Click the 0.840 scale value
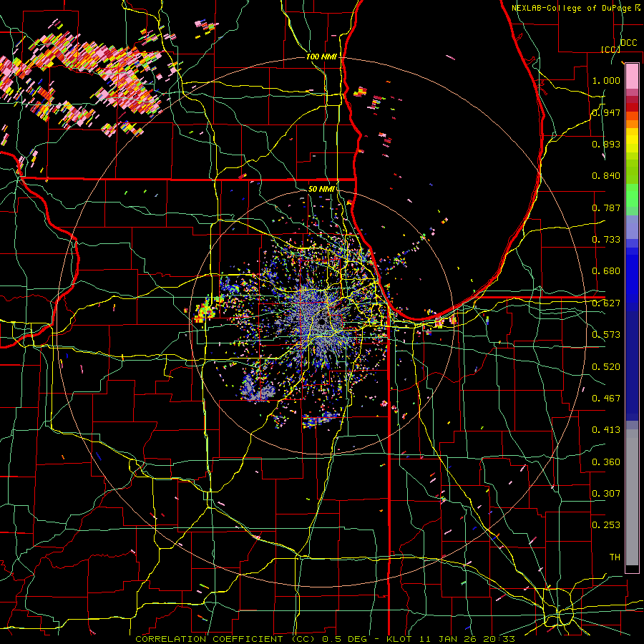The height and width of the screenshot is (644, 644). (606, 176)
